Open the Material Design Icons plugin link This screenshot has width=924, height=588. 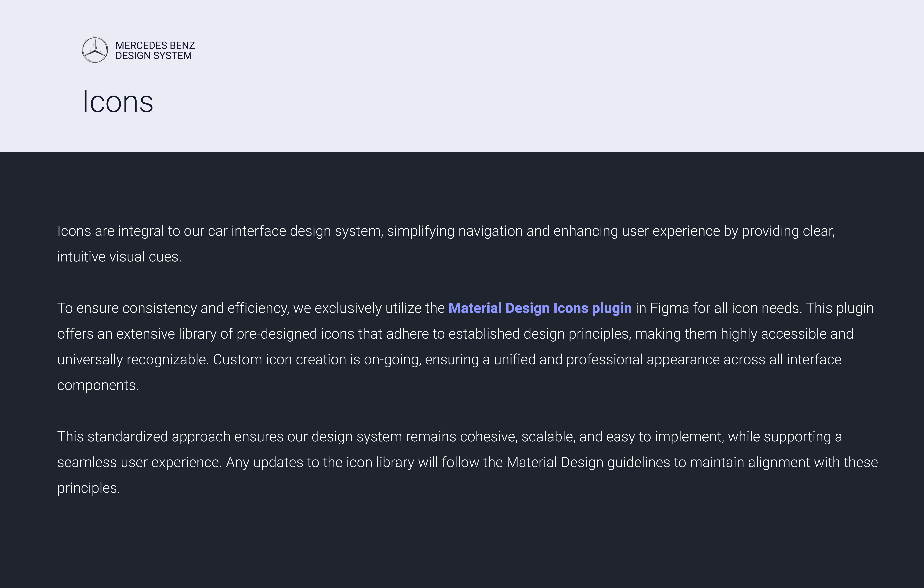click(540, 308)
